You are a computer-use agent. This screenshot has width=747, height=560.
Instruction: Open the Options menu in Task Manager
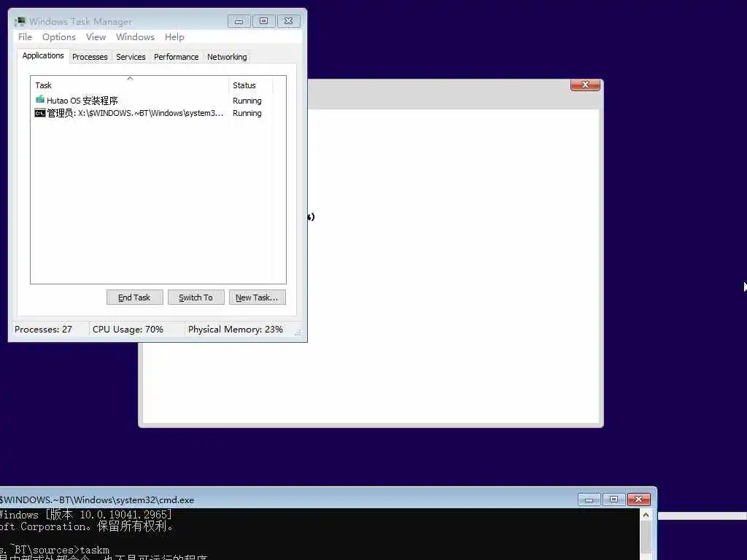tap(58, 37)
